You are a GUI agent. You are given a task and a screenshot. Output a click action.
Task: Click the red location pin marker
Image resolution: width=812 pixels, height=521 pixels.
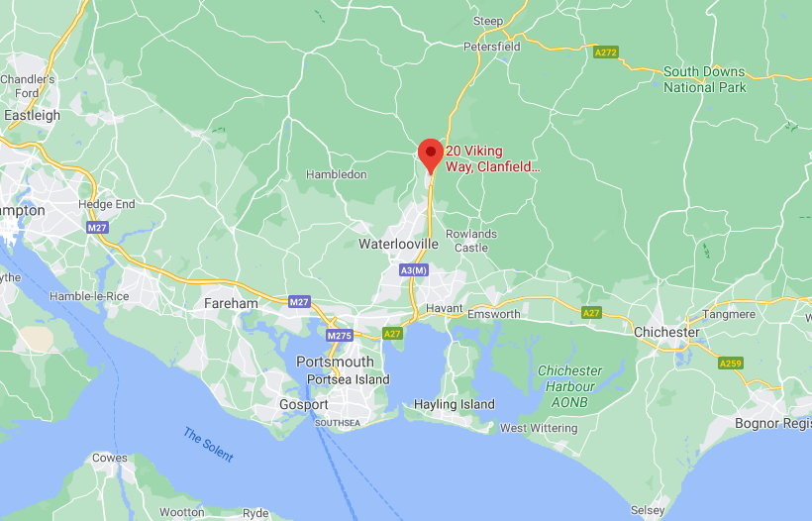tap(431, 156)
